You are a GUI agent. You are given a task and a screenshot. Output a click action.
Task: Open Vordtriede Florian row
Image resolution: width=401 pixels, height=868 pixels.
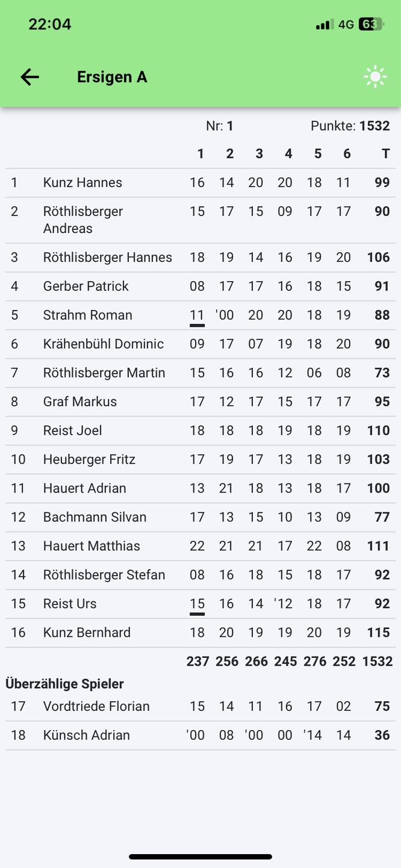click(96, 707)
